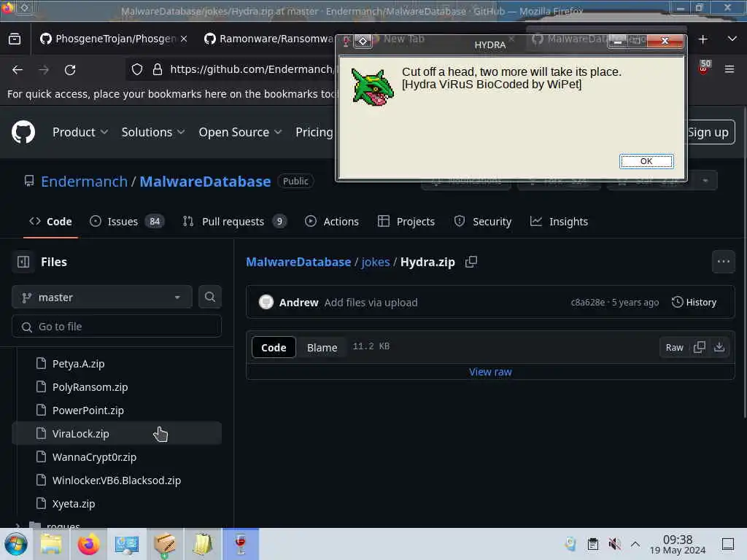The image size is (747, 560).
Task: Download raw file icon
Action: click(719, 347)
